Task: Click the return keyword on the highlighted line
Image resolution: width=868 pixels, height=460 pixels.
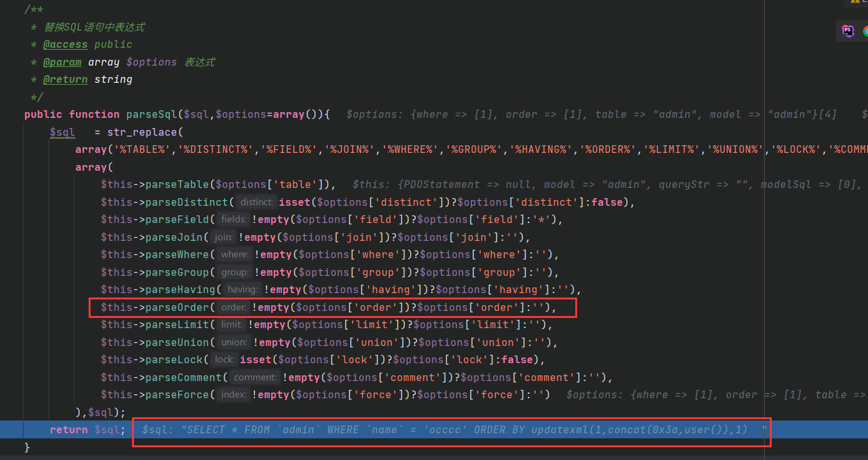Action: coord(69,430)
